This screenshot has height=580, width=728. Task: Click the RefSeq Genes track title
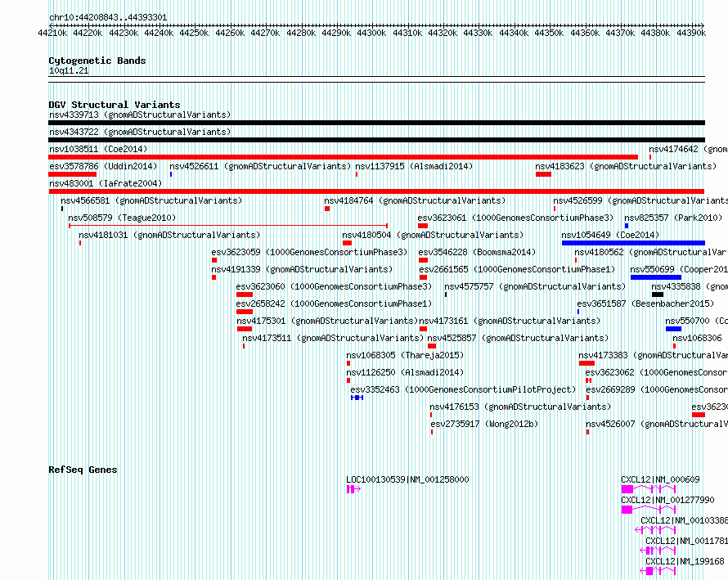[83, 470]
